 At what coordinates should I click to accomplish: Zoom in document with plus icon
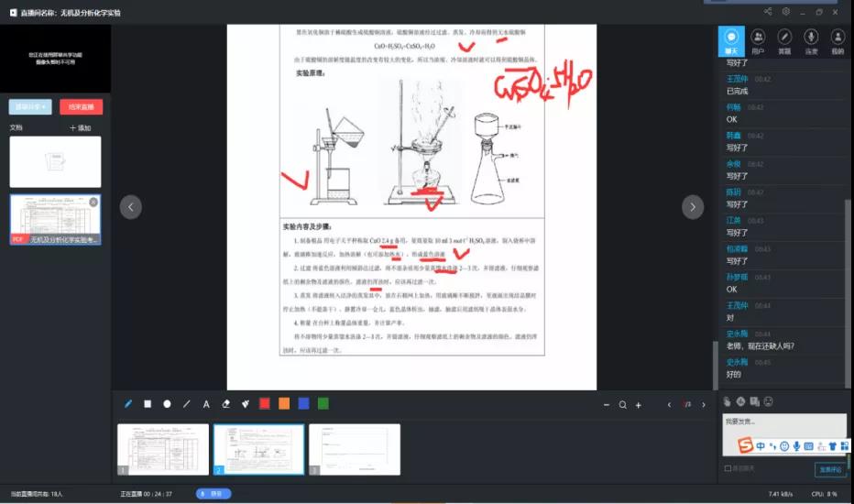(639, 405)
